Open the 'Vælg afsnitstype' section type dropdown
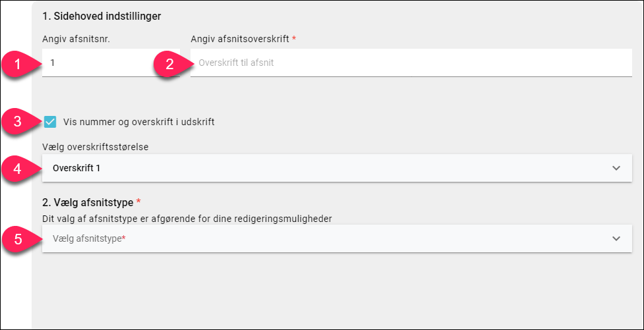644x330 pixels. (337, 238)
